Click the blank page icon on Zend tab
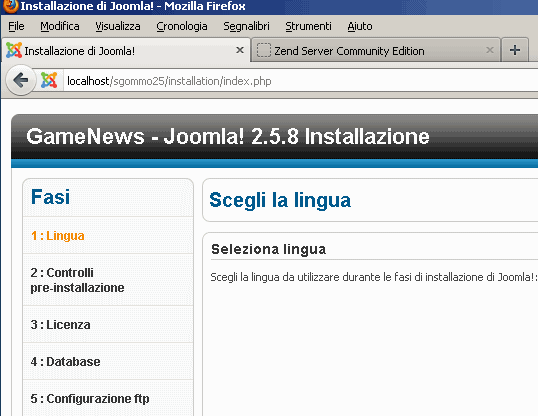Screen dimensions: 538x416 point(264,50)
